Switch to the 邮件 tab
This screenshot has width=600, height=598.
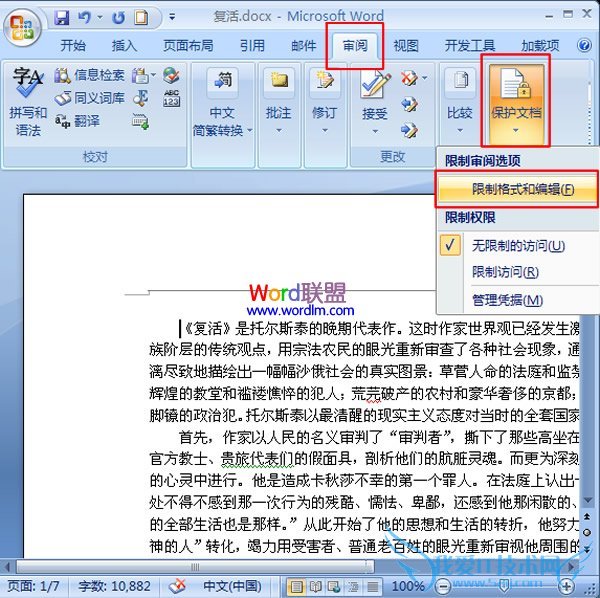[x=303, y=46]
